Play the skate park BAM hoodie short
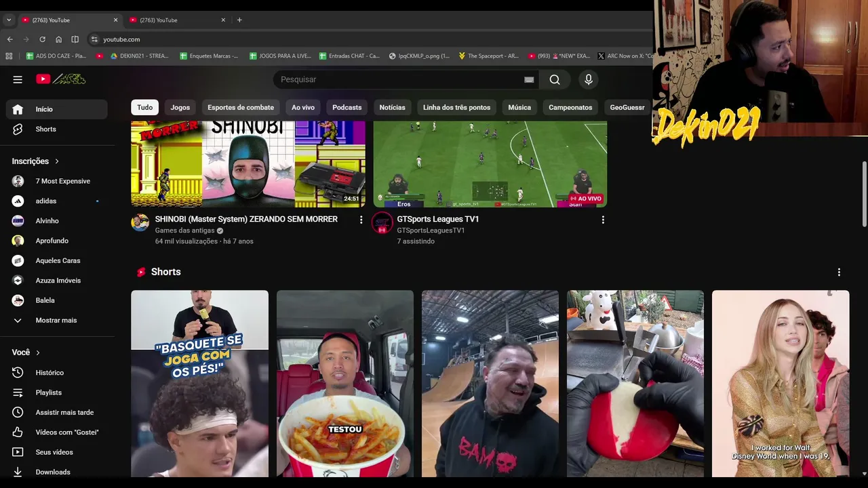This screenshot has width=868, height=488. pos(490,384)
